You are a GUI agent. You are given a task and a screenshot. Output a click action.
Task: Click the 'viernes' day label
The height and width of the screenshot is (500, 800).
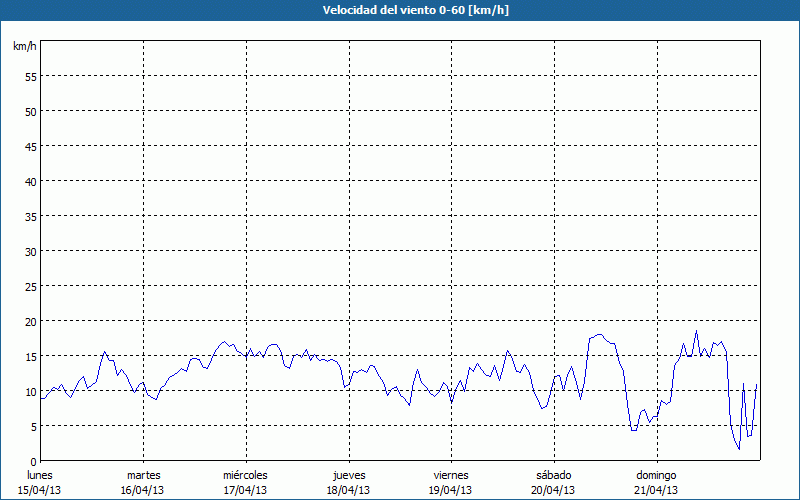click(x=450, y=475)
